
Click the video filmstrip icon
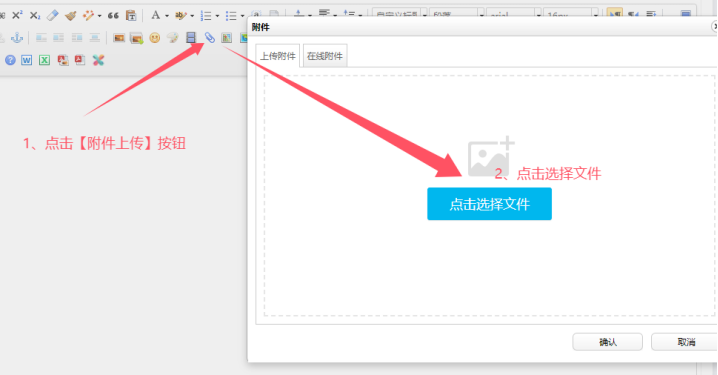click(191, 38)
